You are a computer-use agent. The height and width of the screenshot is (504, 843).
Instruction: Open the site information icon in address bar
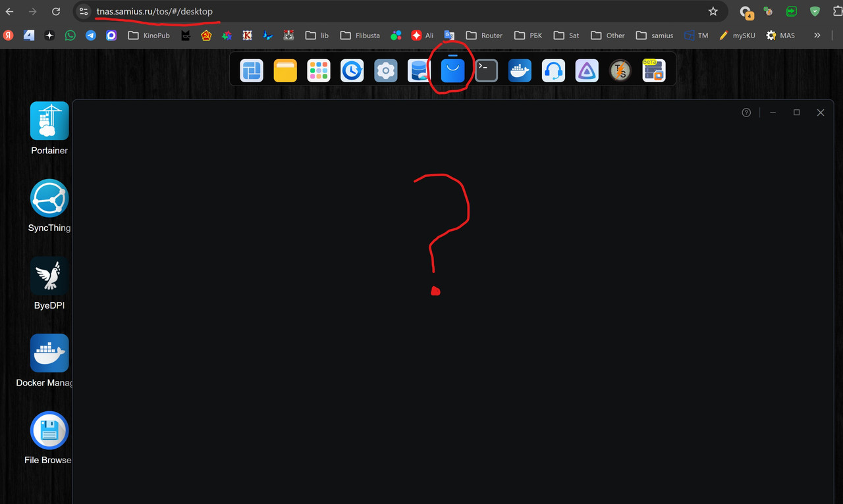point(84,11)
